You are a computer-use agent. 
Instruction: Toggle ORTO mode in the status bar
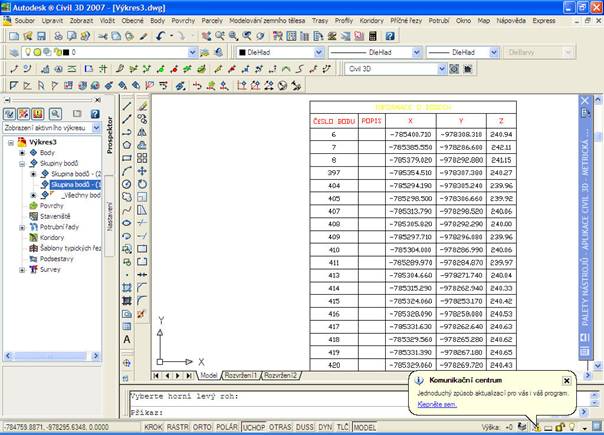(x=202, y=427)
